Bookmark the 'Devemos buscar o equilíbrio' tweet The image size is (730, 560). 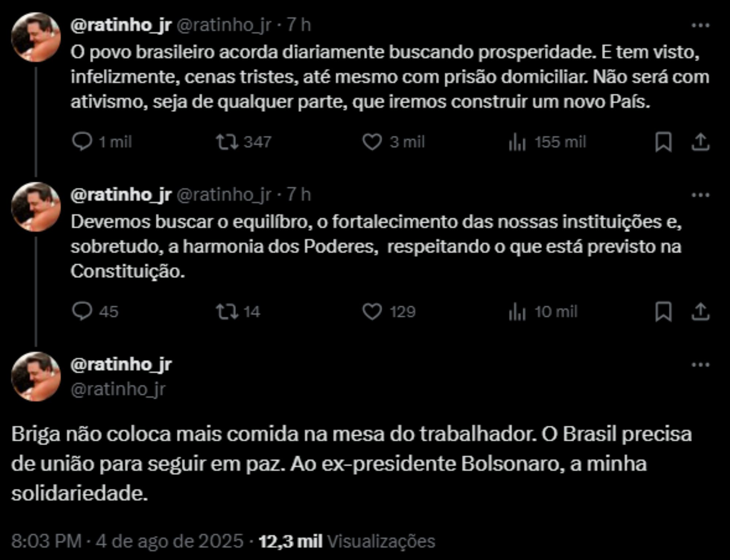tap(663, 312)
